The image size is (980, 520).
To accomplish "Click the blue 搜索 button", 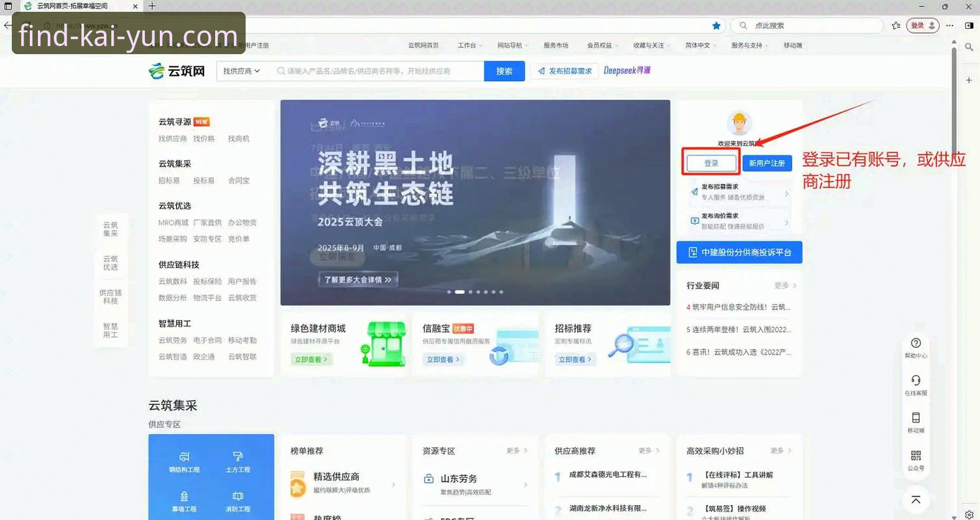I will pyautogui.click(x=504, y=71).
